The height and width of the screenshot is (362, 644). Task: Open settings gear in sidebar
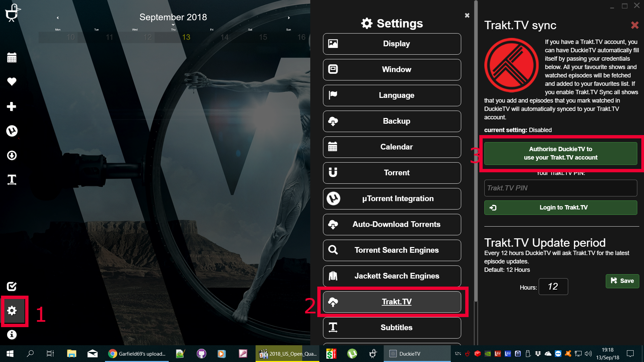12,311
